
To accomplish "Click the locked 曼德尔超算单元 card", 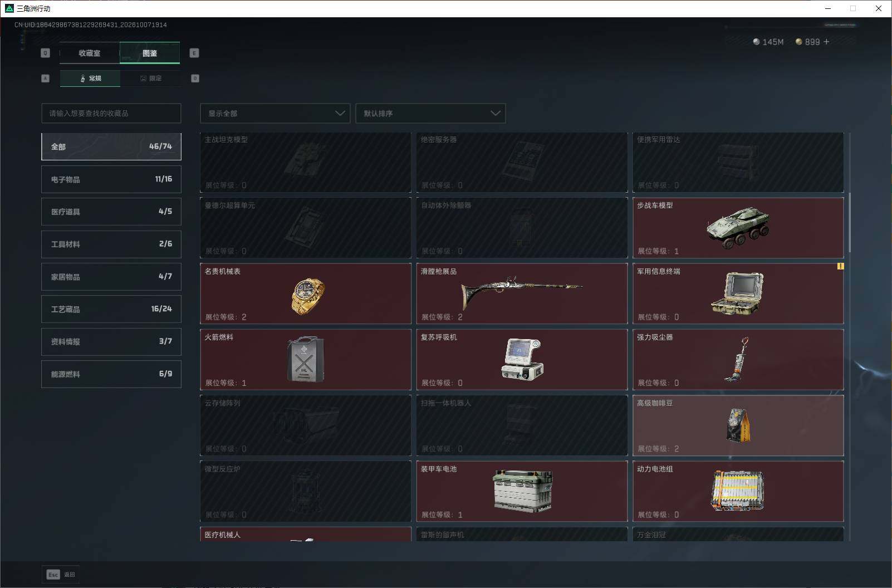I will click(306, 228).
